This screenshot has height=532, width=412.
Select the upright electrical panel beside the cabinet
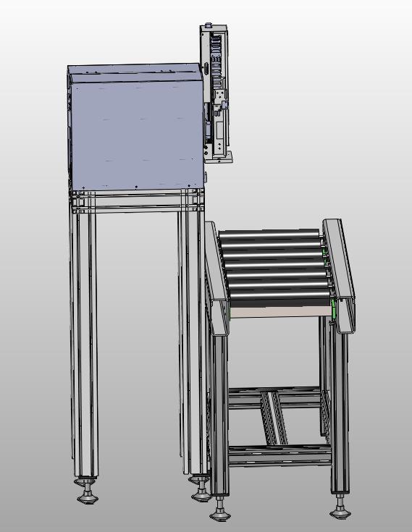216,93
